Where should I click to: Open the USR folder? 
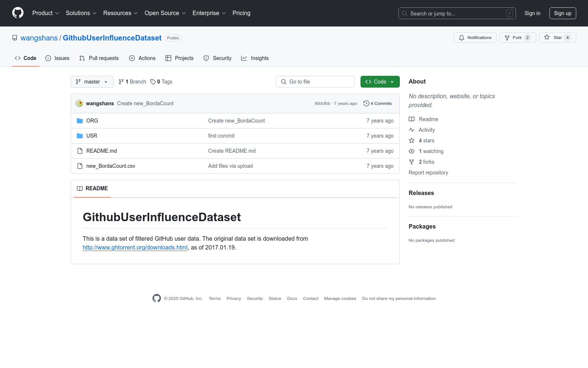coord(92,136)
